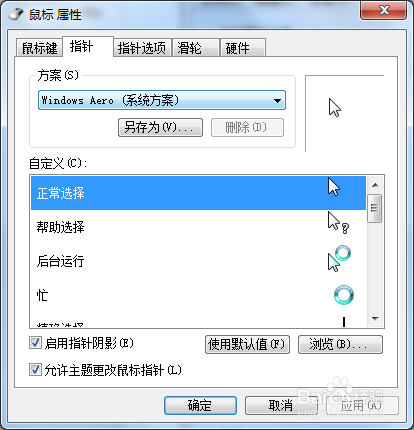This screenshot has width=414, height=430.
Task: Click the Busy ring cursor icon
Action: [344, 295]
